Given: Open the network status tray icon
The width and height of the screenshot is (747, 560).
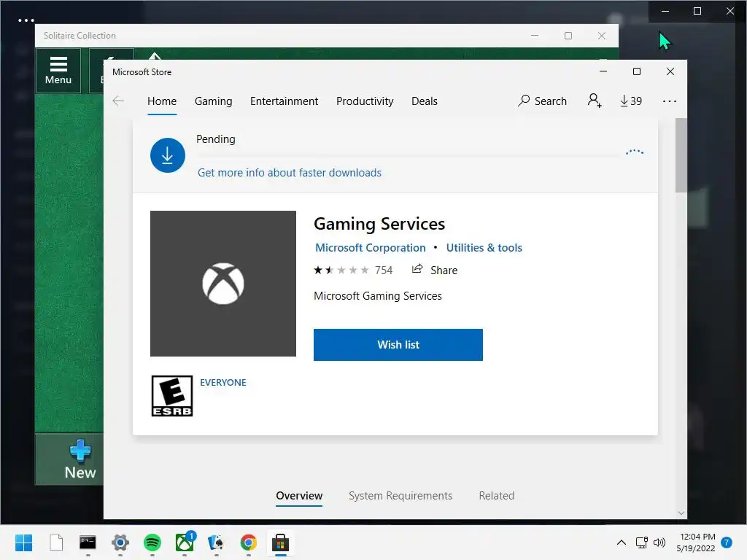Looking at the screenshot, I should 641,542.
